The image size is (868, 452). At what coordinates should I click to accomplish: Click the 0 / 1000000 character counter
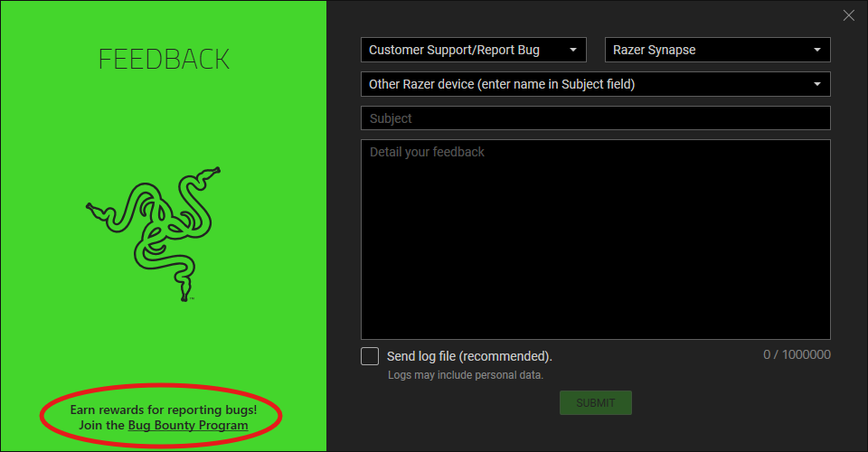tap(797, 354)
